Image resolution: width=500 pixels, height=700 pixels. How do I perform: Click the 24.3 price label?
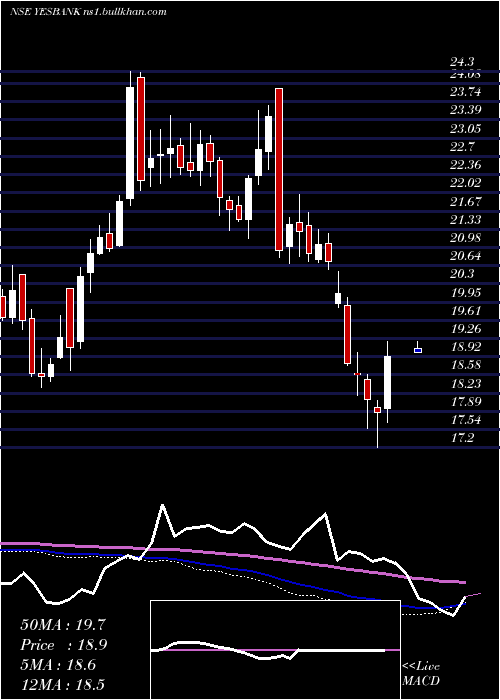pos(462,62)
